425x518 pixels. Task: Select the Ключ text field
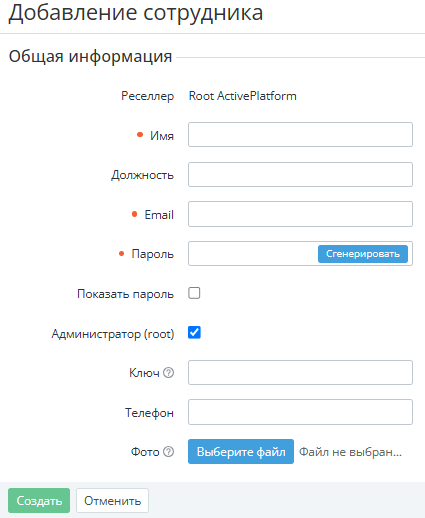pyautogui.click(x=300, y=372)
